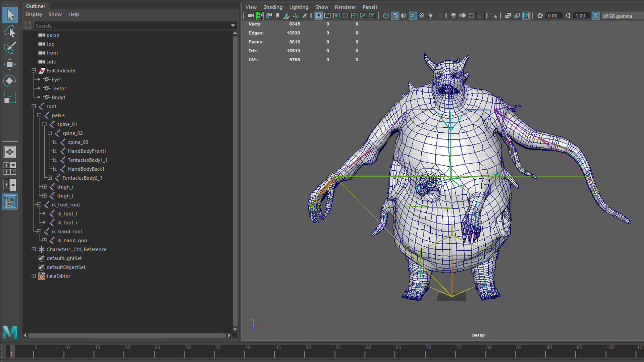
Task: Toggle the Resolution gate overlay
Action: 336,16
